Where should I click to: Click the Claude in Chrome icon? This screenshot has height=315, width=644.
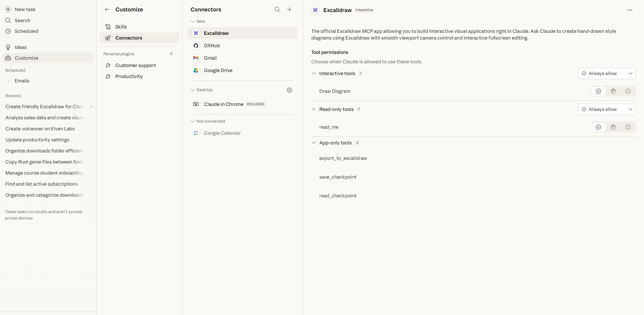point(196,104)
